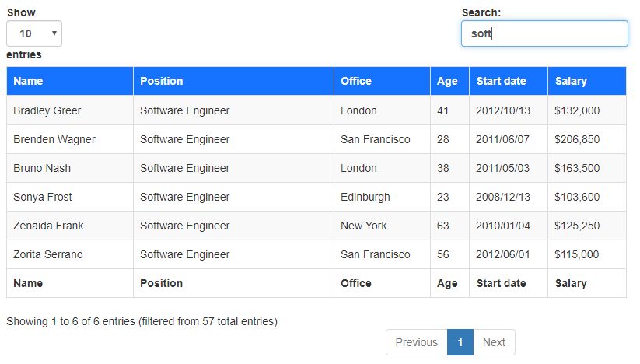Sort by the Age column header
This screenshot has width=640, height=364.
click(x=449, y=81)
